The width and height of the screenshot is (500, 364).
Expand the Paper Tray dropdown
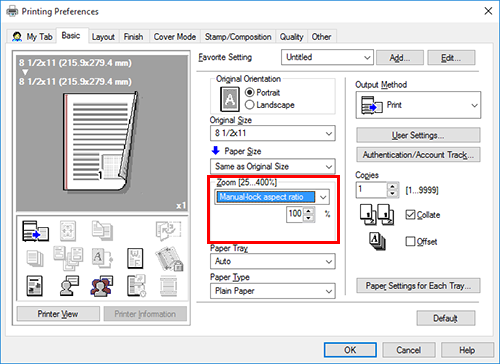[x=273, y=261]
